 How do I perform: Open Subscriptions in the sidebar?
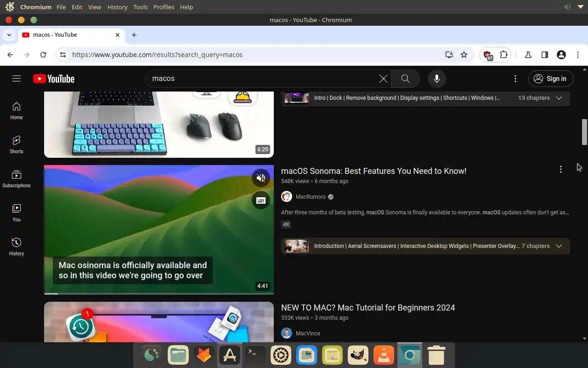[x=17, y=179]
